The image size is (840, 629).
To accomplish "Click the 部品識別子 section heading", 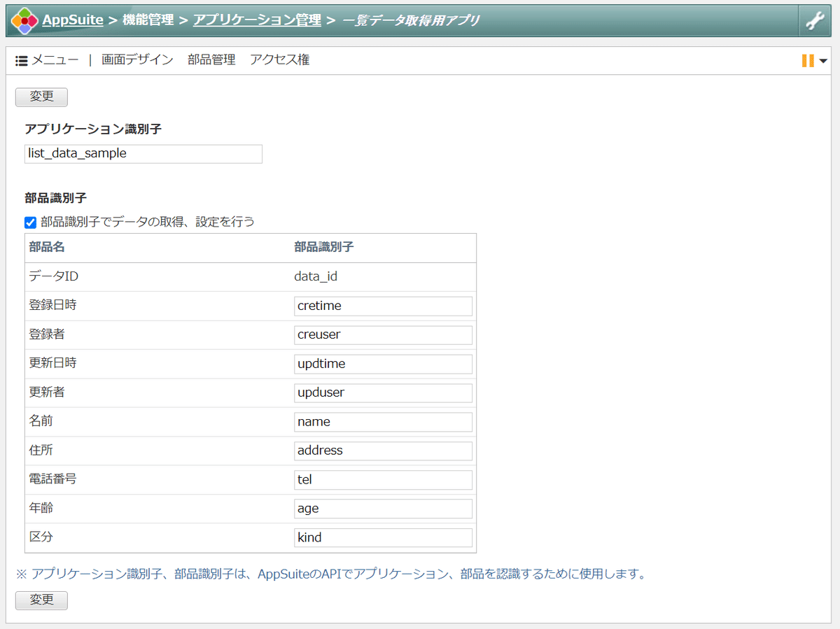I will click(55, 199).
